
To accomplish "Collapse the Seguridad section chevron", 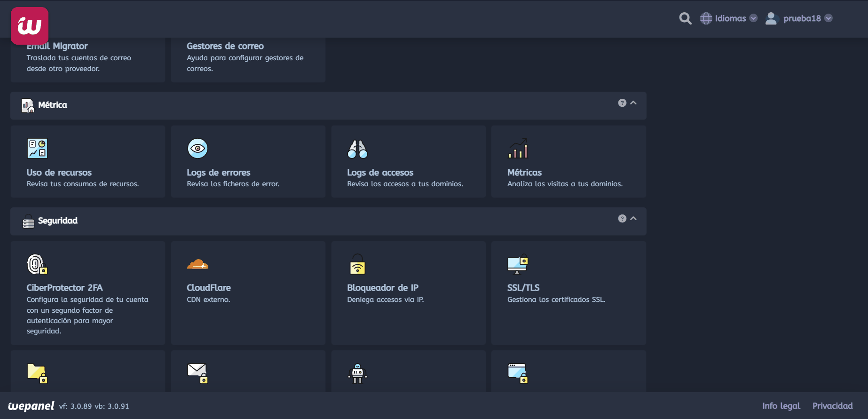I will pyautogui.click(x=633, y=219).
